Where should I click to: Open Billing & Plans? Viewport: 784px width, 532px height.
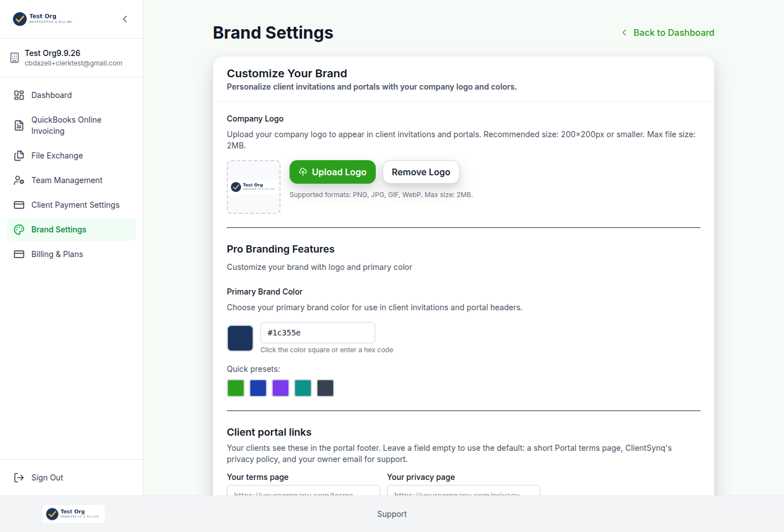(x=71, y=254)
